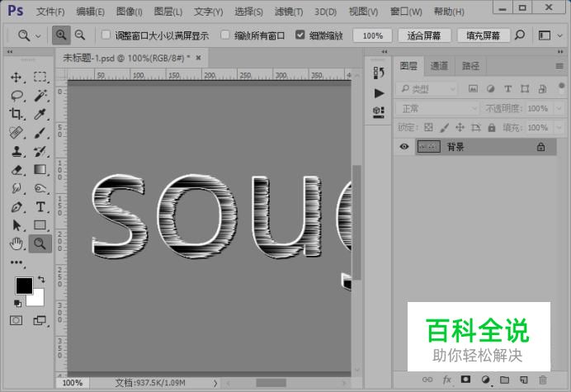Open the 3D panel icon

tap(379, 112)
